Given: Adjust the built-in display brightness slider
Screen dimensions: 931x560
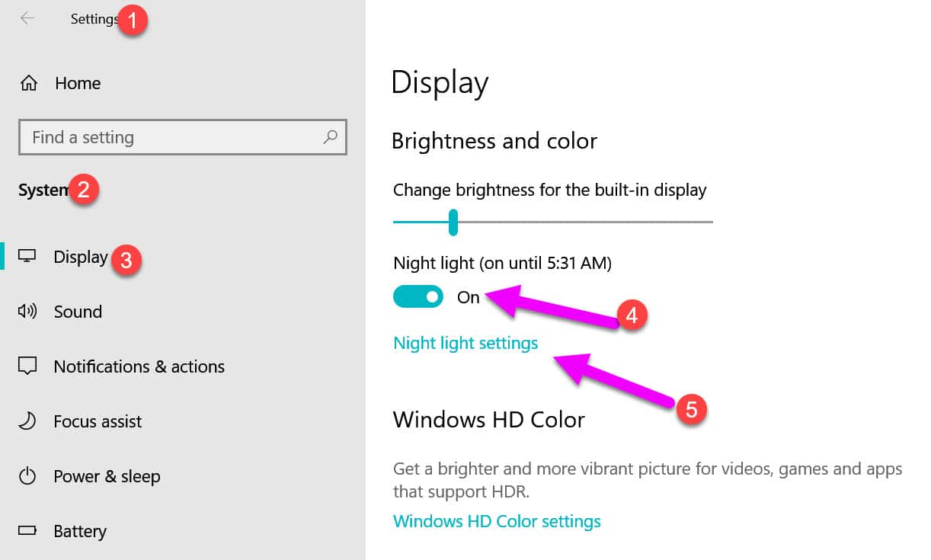Looking at the screenshot, I should click(454, 222).
